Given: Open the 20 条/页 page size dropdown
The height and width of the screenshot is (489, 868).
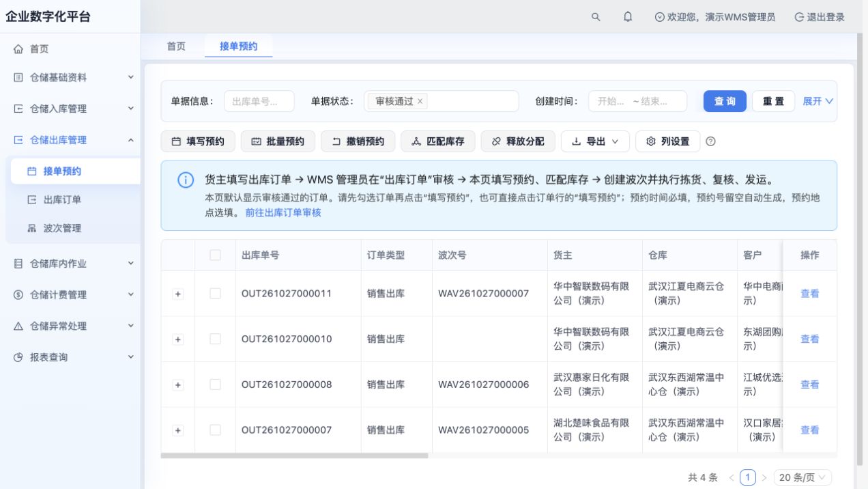Looking at the screenshot, I should [x=802, y=477].
